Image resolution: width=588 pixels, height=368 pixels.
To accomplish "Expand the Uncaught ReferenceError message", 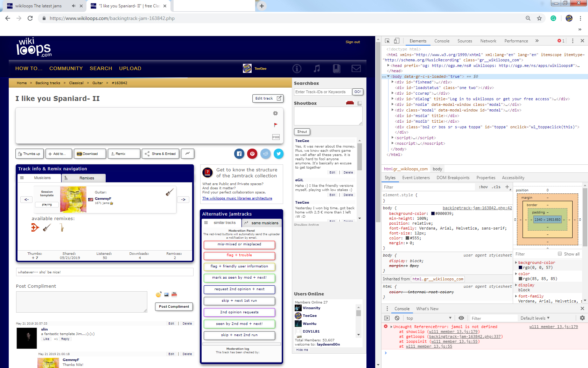I will 391,327.
